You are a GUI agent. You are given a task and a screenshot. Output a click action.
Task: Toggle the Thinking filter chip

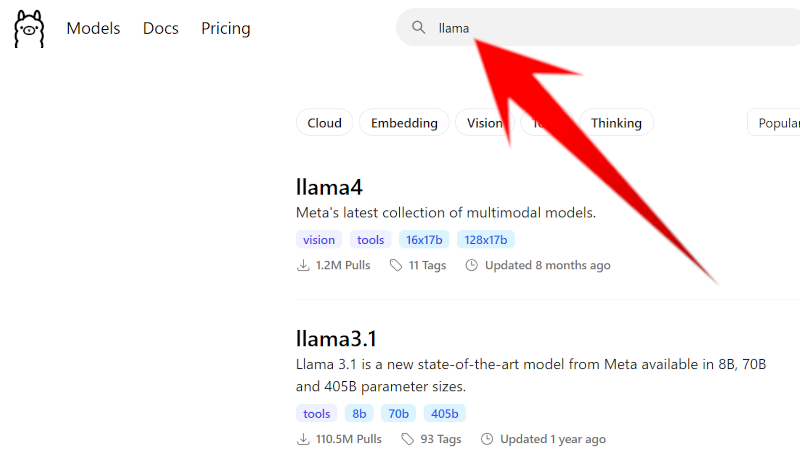coord(616,123)
